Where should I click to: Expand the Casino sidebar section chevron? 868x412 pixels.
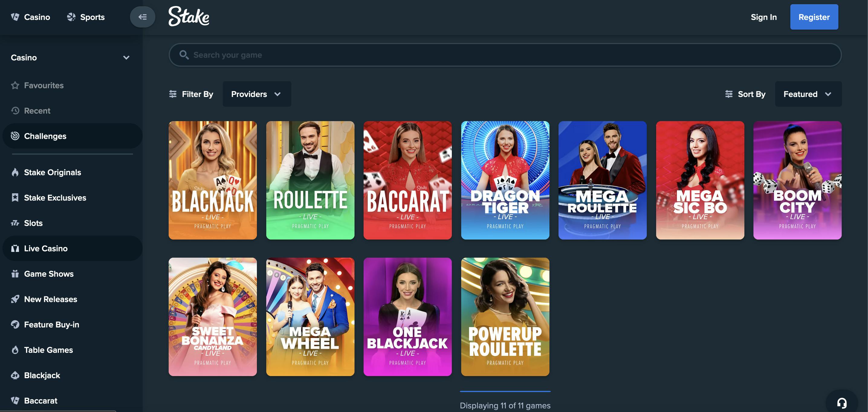tap(126, 58)
